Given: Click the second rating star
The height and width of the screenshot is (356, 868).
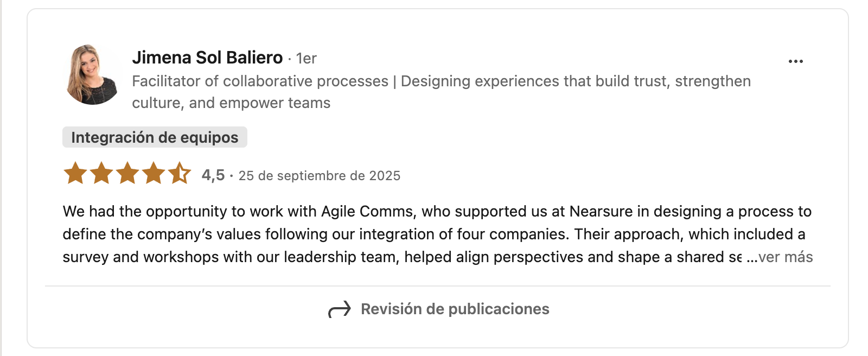Looking at the screenshot, I should 101,174.
